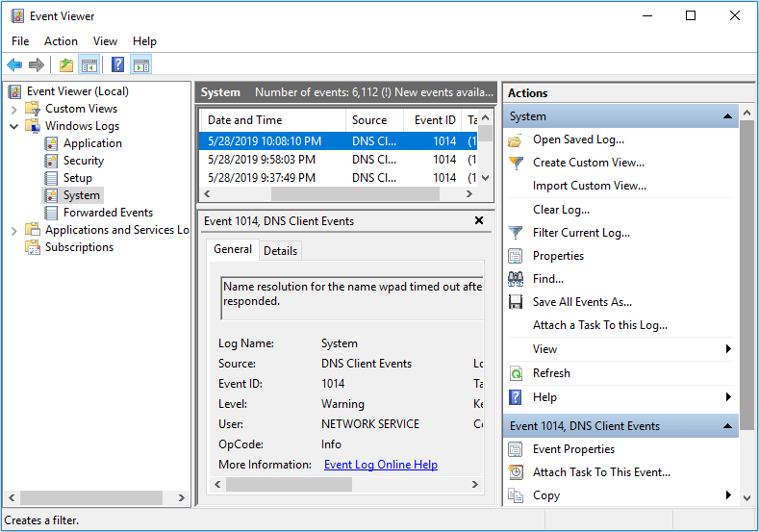Click the Help icon in toolbar
The height and width of the screenshot is (532, 759).
tap(117, 65)
